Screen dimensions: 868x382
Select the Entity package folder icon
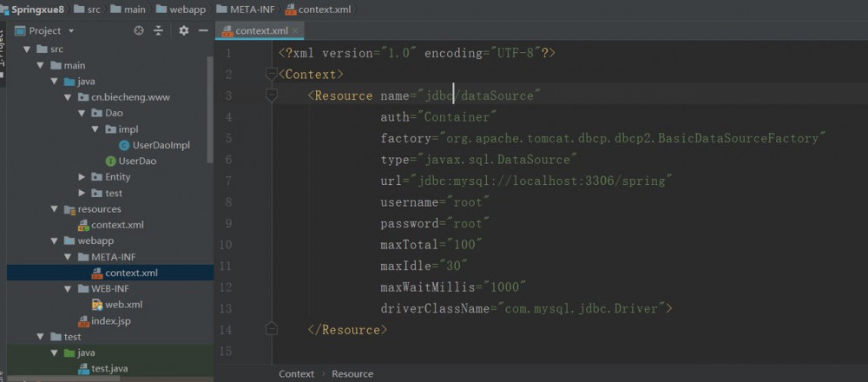97,177
